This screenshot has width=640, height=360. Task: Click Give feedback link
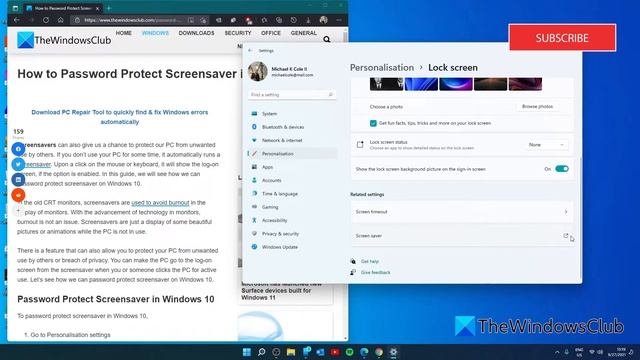376,272
